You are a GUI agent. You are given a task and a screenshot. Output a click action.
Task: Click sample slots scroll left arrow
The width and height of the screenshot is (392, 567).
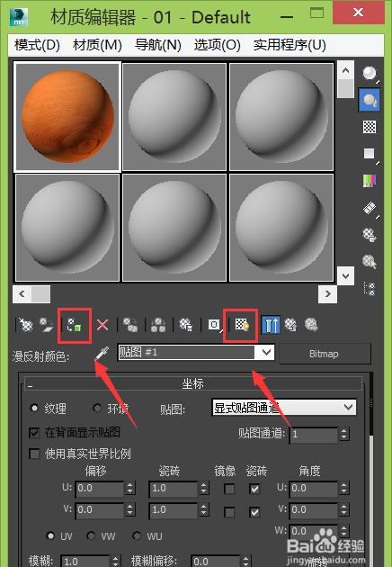pyautogui.click(x=22, y=294)
